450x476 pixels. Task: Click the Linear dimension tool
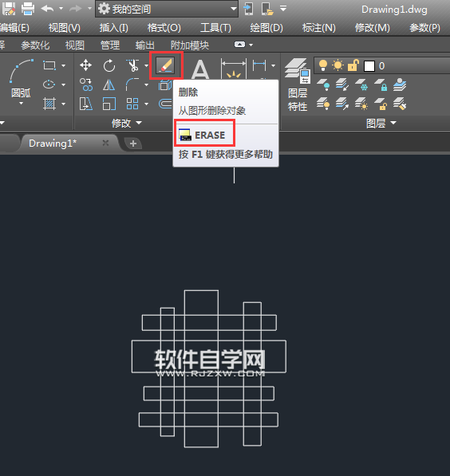pos(259,65)
